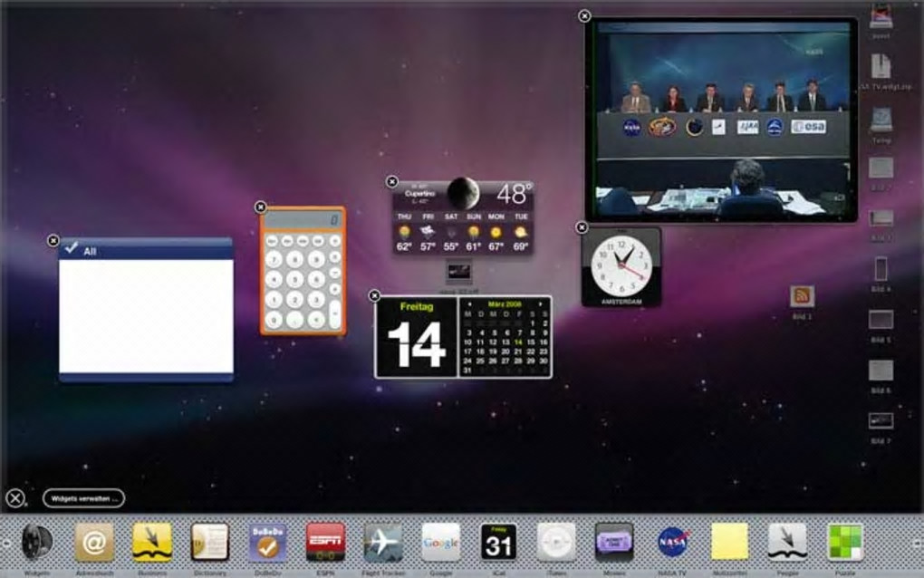
Task: Click the checkmark icon in the DoBeDo header
Action: tap(72, 247)
